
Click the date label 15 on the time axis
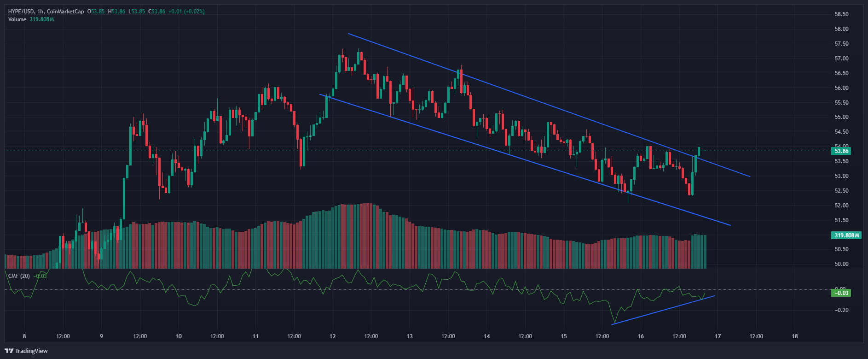pos(564,336)
